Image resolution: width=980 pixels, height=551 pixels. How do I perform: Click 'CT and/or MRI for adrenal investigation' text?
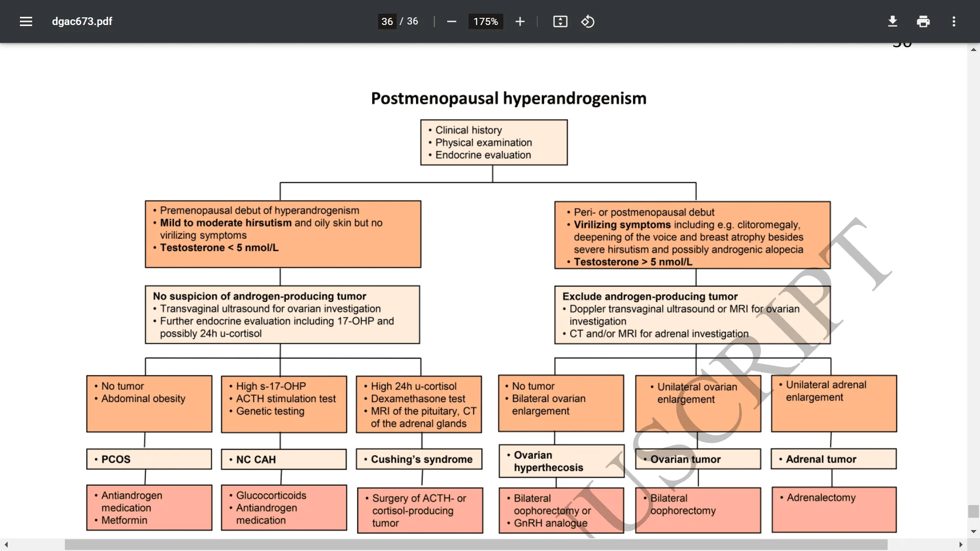coord(659,334)
